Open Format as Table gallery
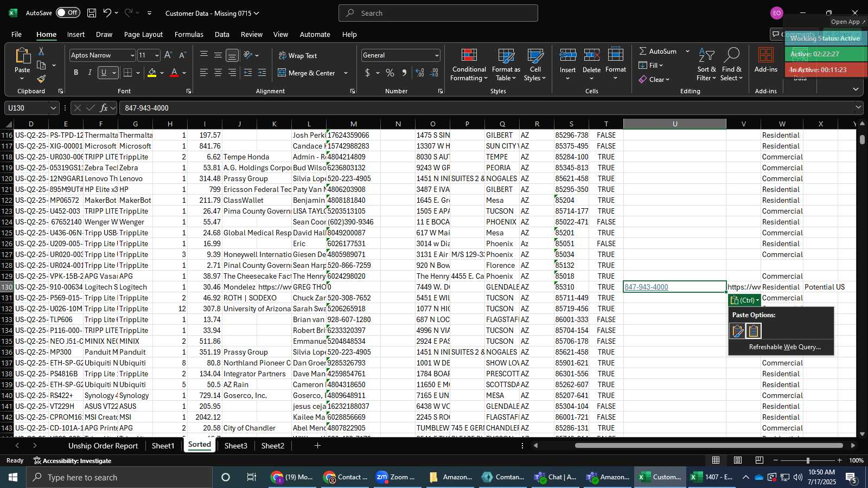 [x=506, y=65]
